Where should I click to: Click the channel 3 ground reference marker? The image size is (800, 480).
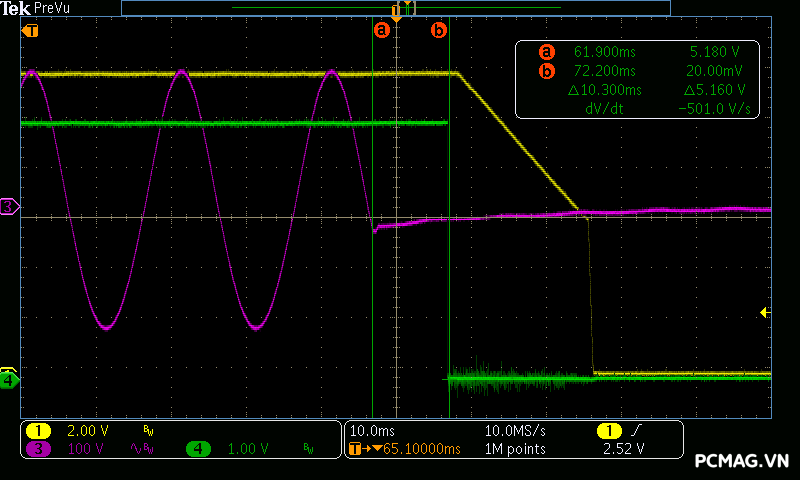(9, 206)
